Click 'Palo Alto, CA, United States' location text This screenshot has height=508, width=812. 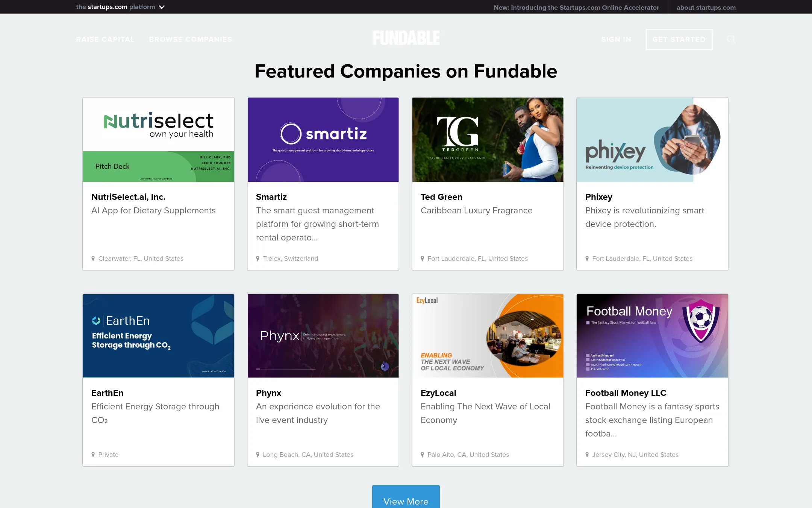[468, 455]
